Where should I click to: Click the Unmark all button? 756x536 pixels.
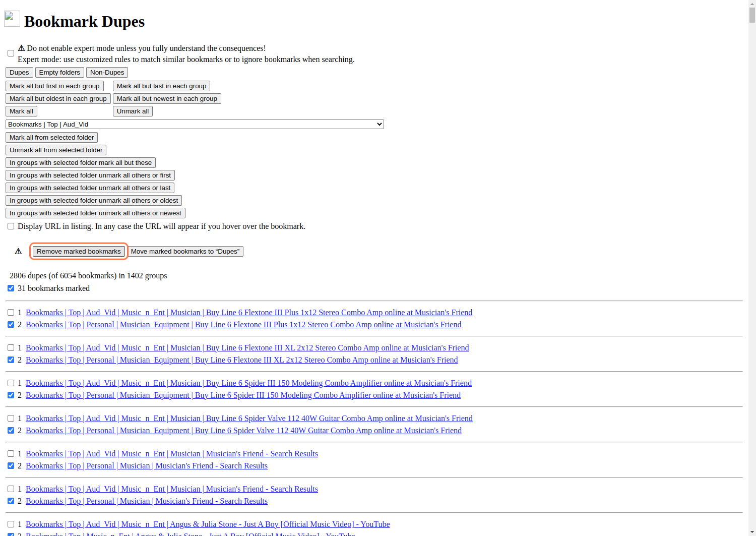[x=133, y=111]
